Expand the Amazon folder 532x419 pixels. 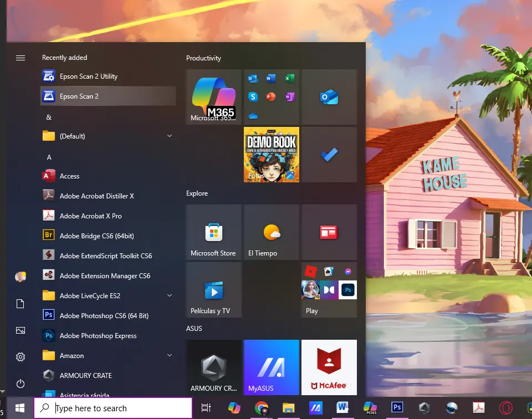pos(108,356)
